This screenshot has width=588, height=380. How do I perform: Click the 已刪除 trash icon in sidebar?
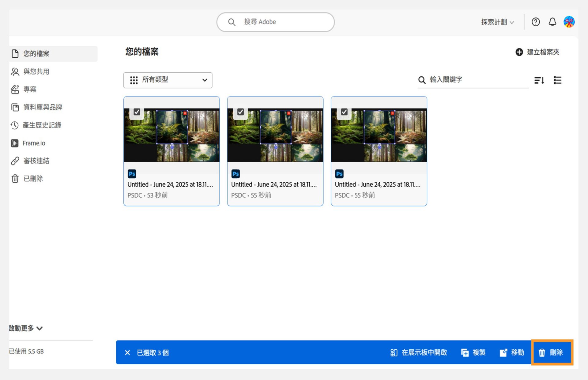tap(15, 179)
